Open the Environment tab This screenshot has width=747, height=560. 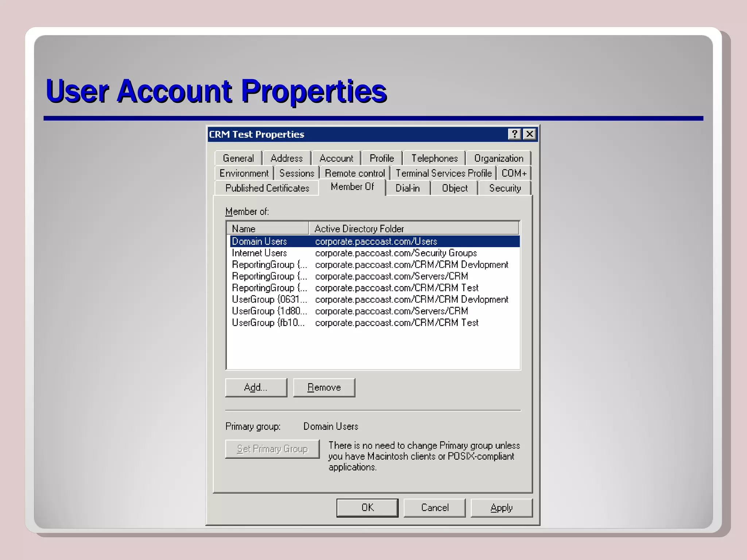tap(244, 173)
